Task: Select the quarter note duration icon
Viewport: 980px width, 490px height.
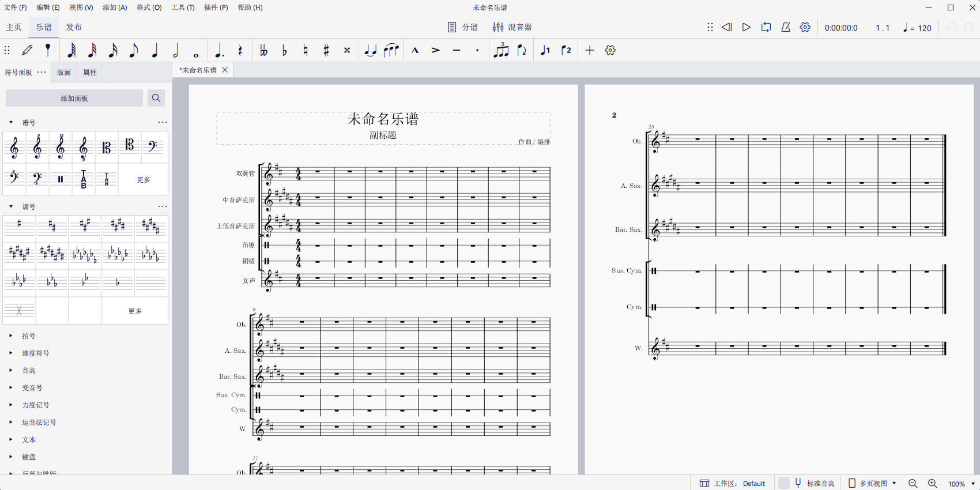Action: tap(154, 51)
